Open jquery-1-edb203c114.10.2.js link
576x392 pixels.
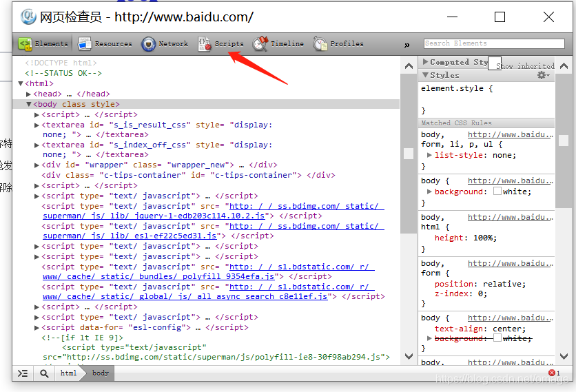(214, 211)
